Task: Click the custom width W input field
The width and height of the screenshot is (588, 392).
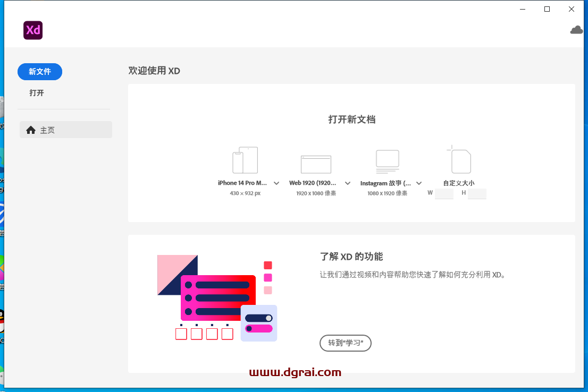Action: pyautogui.click(x=444, y=193)
